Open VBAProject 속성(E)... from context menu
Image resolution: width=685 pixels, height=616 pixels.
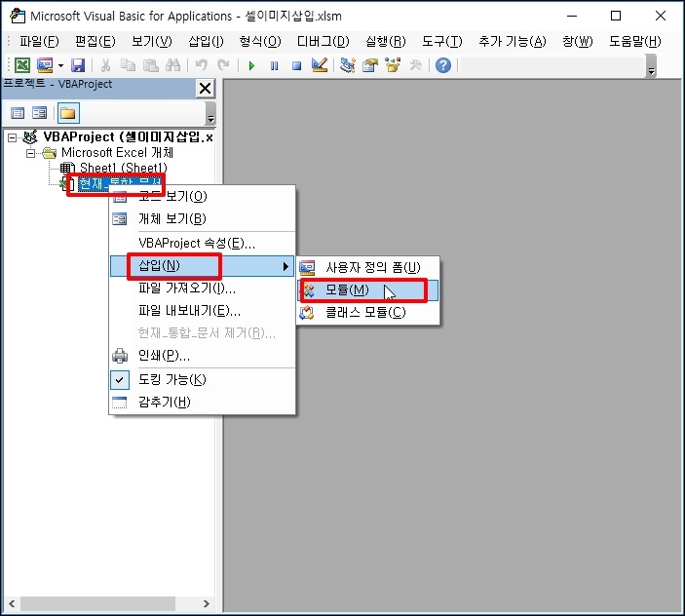[203, 244]
